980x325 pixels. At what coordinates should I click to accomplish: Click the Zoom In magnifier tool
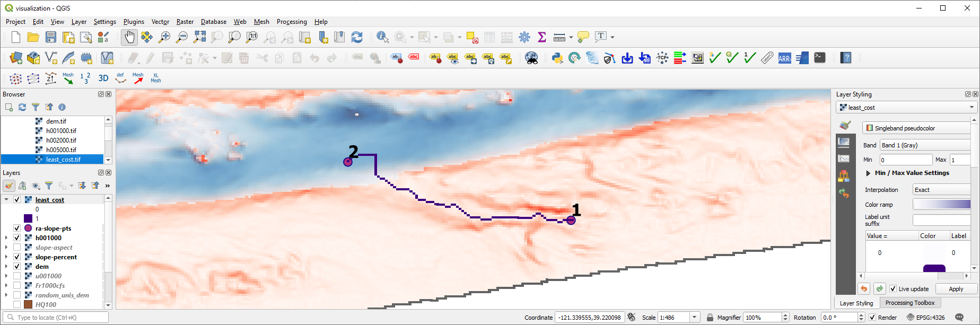click(164, 37)
